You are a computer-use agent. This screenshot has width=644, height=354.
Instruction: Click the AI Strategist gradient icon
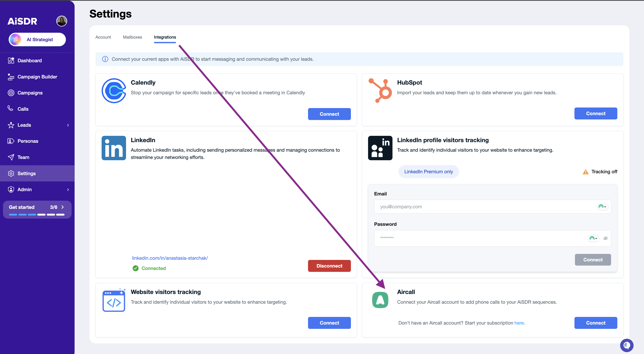click(15, 39)
